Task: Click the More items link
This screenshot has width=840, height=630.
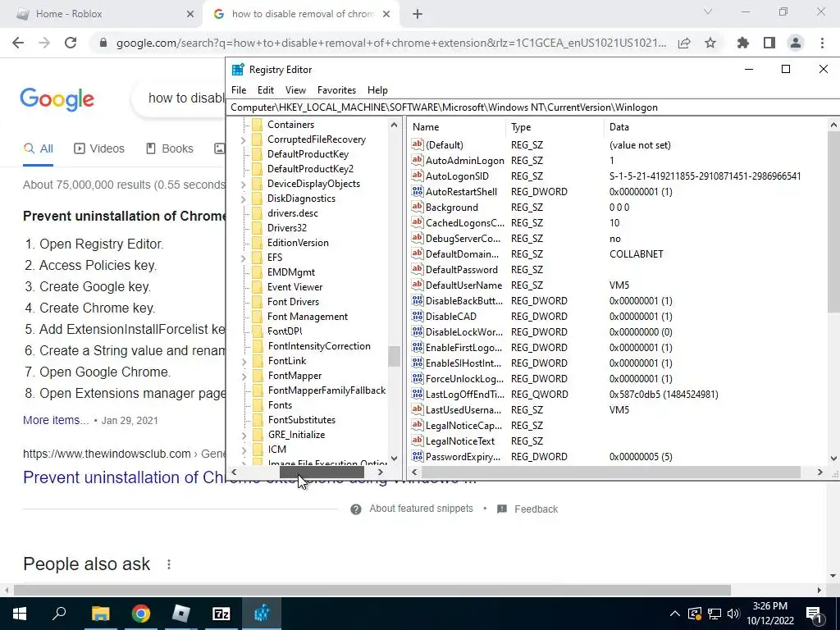Action: pos(56,420)
